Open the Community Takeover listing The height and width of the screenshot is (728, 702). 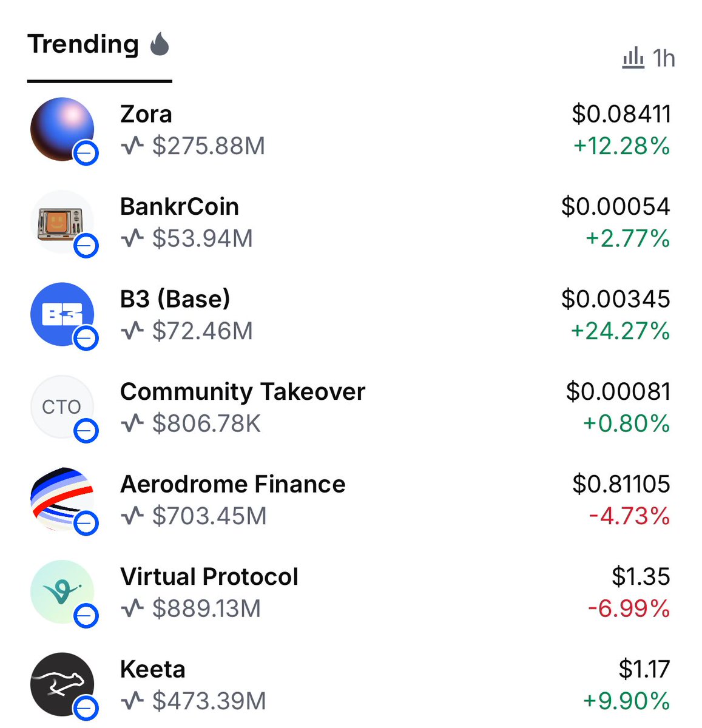click(351, 407)
